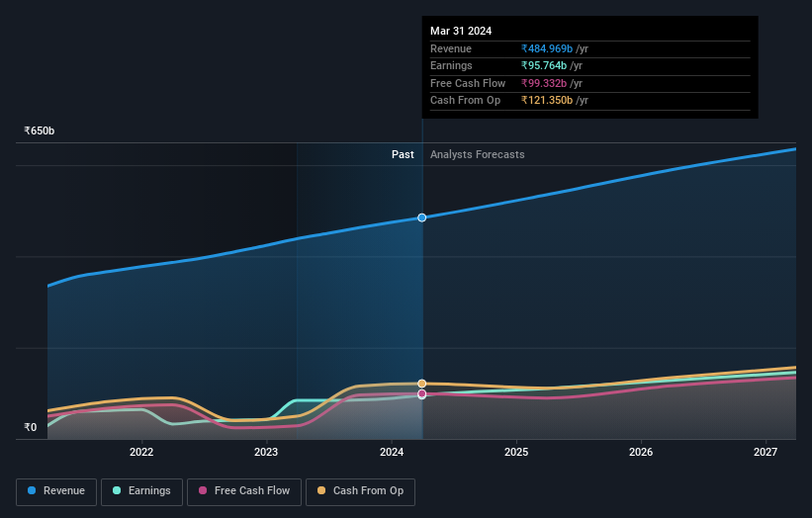Click the Free Cash Flow label in tooltip
Viewport: 812px width, 518px height.
pyautogui.click(x=468, y=83)
